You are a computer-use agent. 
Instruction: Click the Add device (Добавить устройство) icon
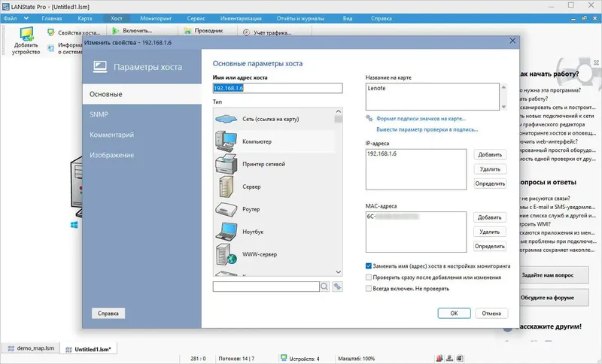(x=26, y=33)
